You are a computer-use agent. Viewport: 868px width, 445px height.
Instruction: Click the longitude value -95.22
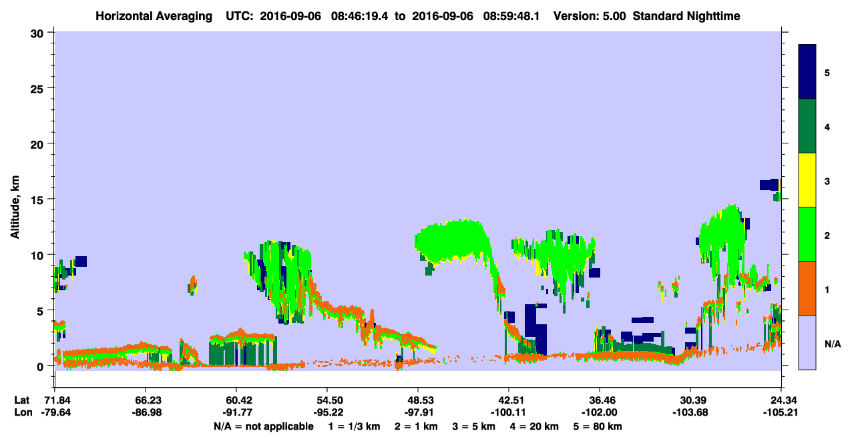click(327, 413)
